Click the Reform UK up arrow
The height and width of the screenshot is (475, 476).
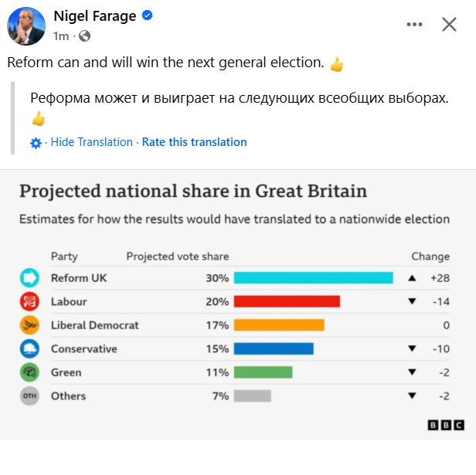coord(412,278)
